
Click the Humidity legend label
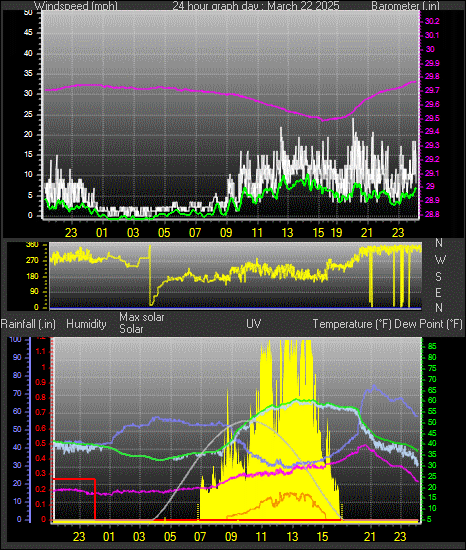86,324
